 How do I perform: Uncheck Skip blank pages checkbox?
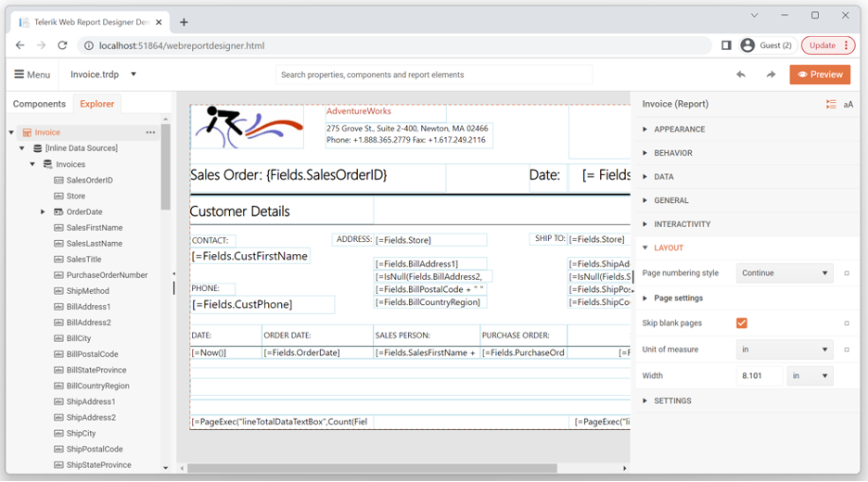742,323
